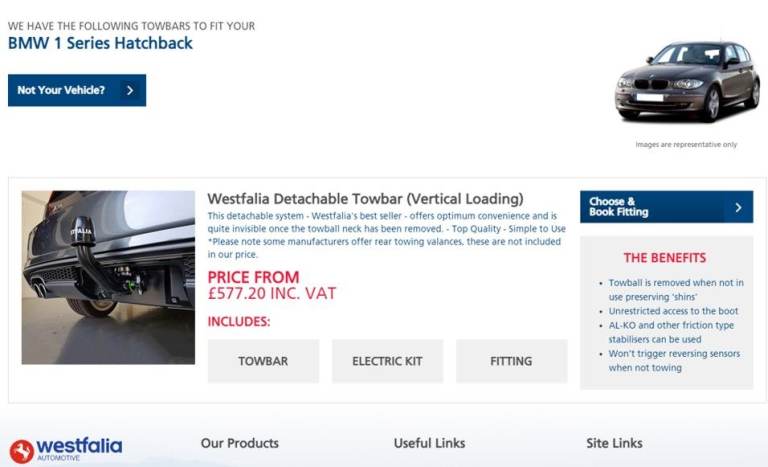Select the FITTING included item
The height and width of the screenshot is (467, 768).
tap(511, 361)
